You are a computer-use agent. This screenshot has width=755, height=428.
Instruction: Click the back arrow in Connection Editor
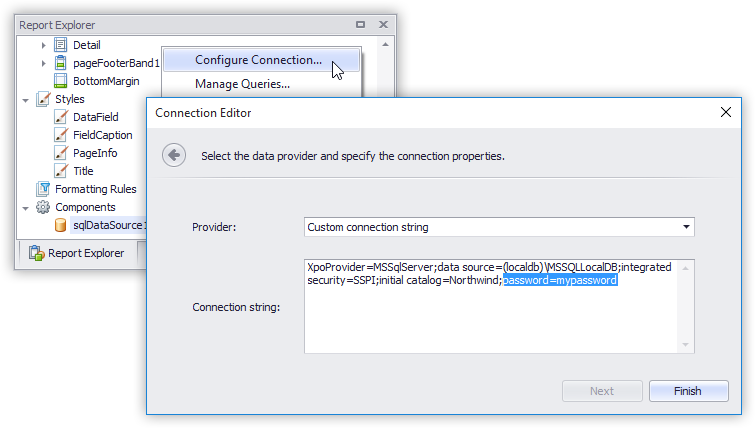click(175, 155)
